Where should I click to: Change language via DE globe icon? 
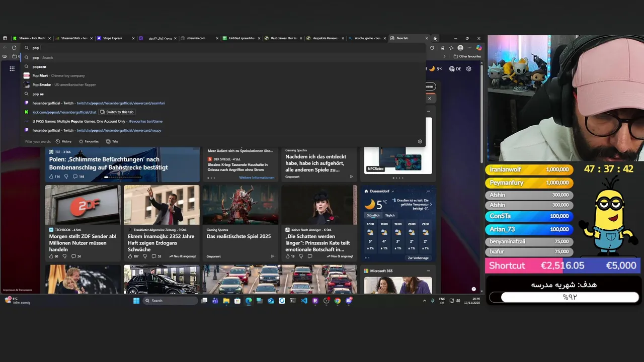[455, 69]
